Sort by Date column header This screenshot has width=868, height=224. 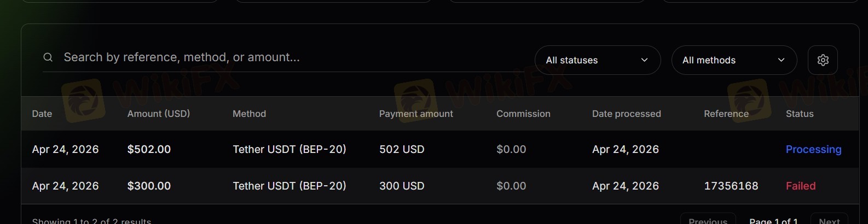click(x=42, y=114)
